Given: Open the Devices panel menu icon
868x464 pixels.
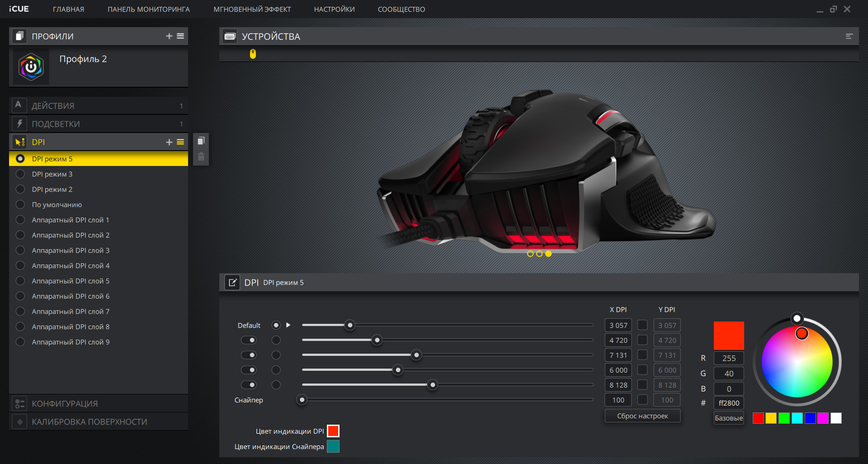Looking at the screenshot, I should point(849,36).
